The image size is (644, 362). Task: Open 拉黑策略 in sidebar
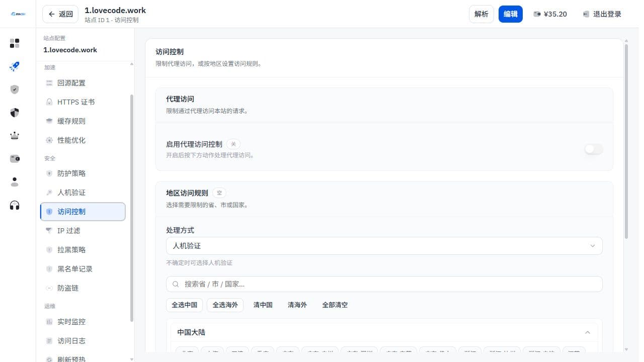(83, 250)
